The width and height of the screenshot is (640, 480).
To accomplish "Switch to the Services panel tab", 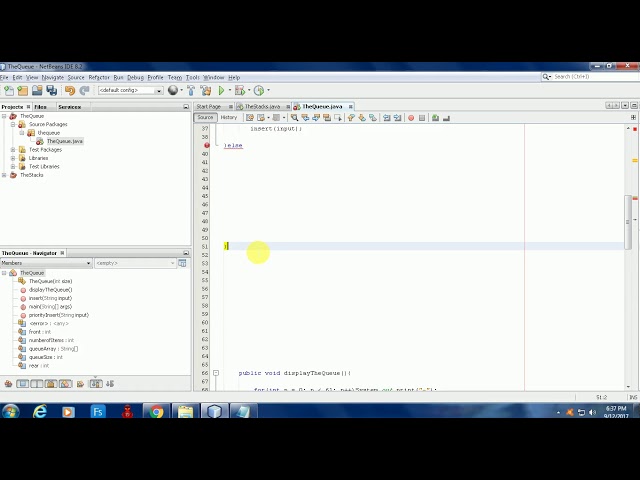I will (x=69, y=107).
